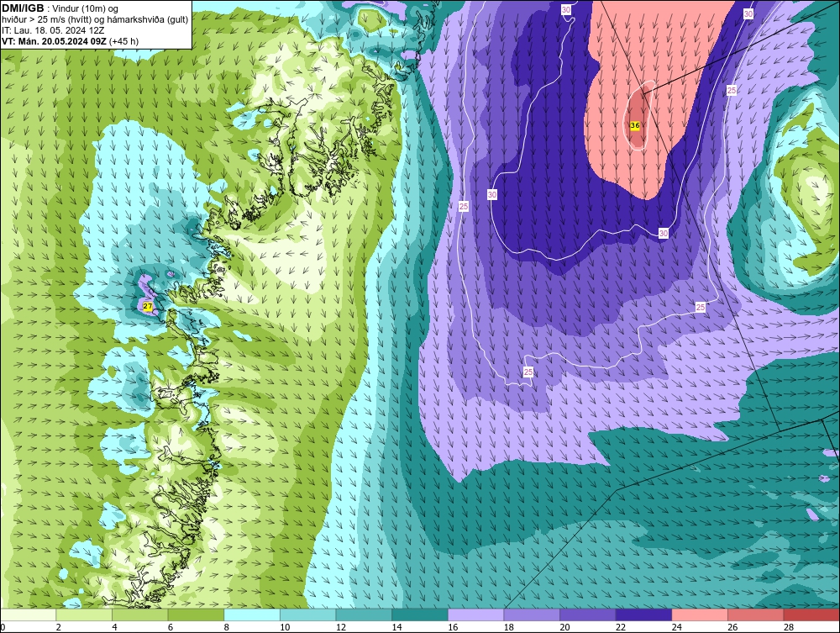Click the legend scale number 8
The width and height of the screenshot is (840, 633).
tap(227, 627)
